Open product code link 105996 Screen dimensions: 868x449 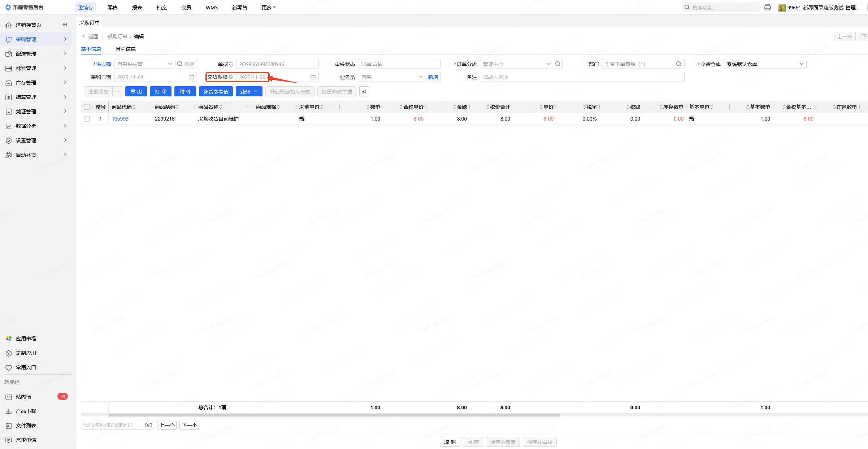point(120,119)
